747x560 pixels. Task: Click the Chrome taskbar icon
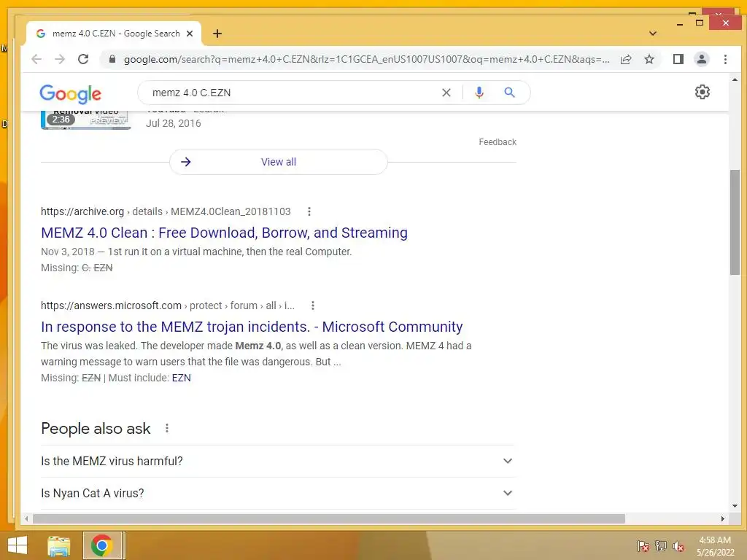click(x=102, y=545)
